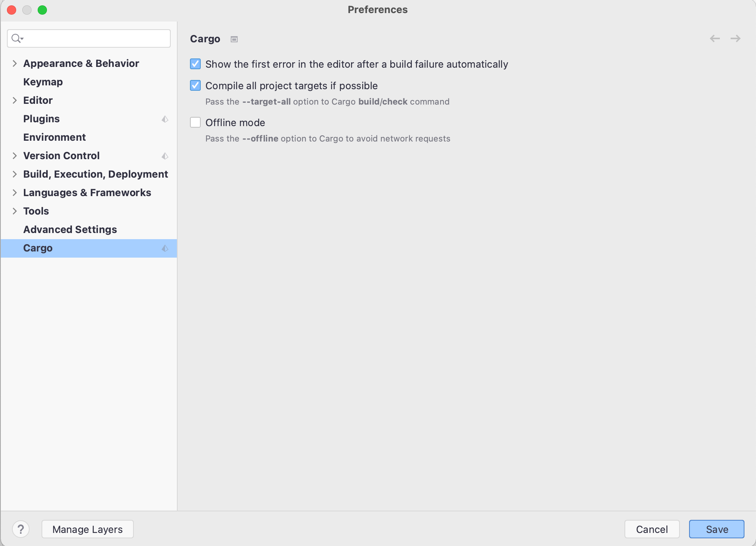
Task: Uncheck Compile all project targets if possible
Action: [195, 86]
